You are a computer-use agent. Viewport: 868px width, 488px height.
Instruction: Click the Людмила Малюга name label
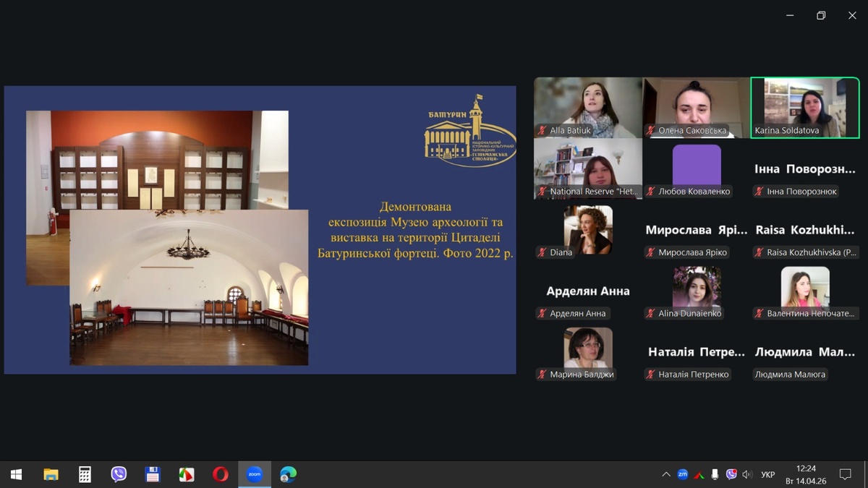click(x=790, y=374)
